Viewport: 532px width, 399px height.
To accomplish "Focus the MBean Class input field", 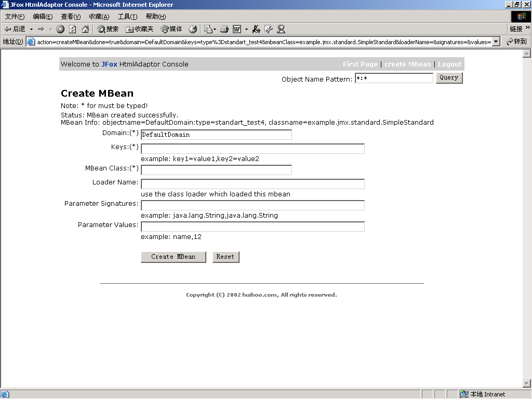I will pyautogui.click(x=217, y=170).
